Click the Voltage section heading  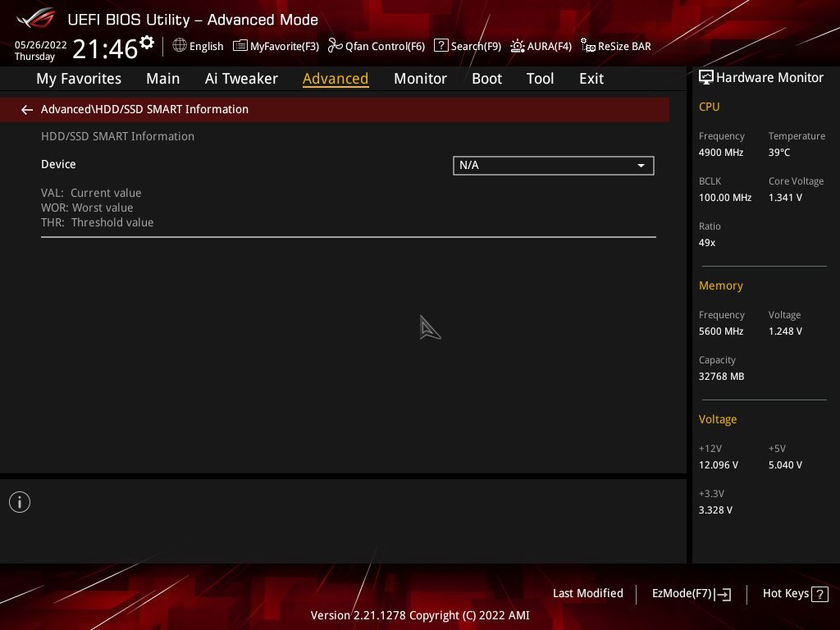point(717,419)
